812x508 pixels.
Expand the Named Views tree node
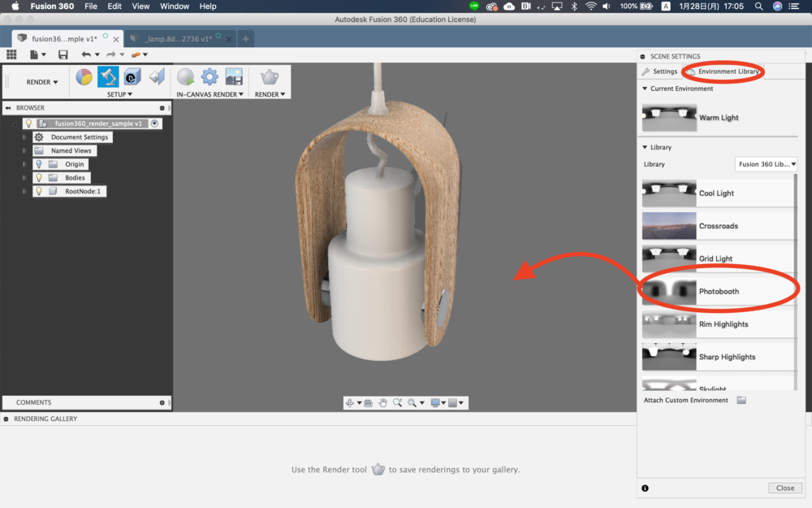(x=24, y=150)
